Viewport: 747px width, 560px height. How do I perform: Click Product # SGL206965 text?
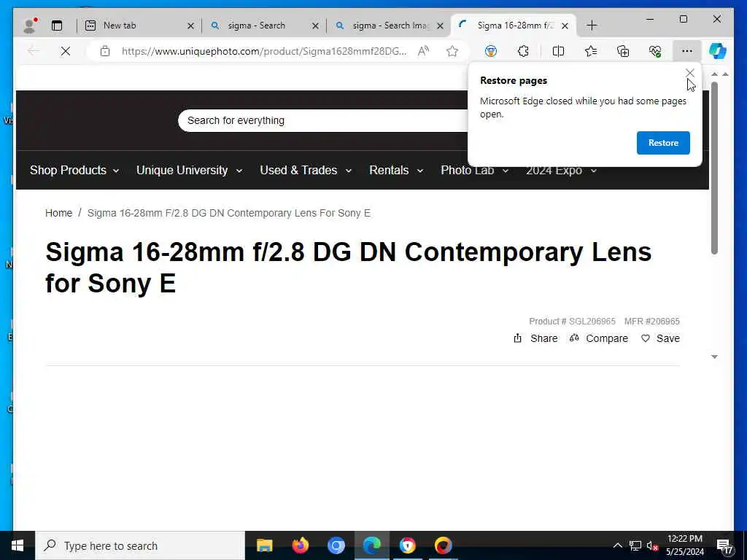pyautogui.click(x=572, y=322)
